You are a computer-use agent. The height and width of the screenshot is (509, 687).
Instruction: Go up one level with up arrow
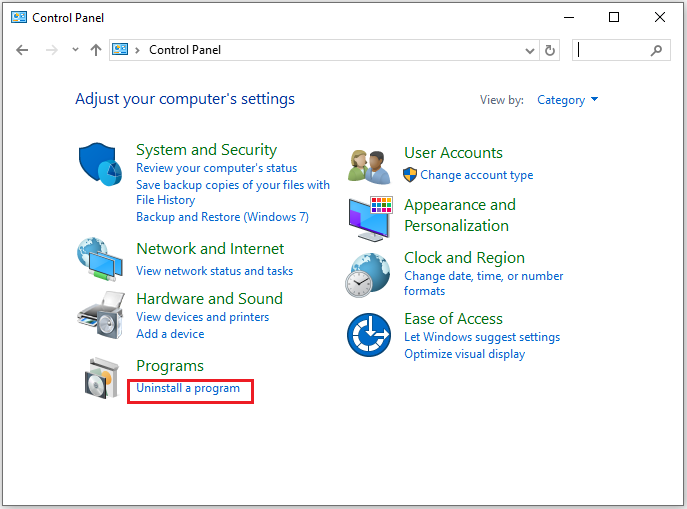[96, 50]
